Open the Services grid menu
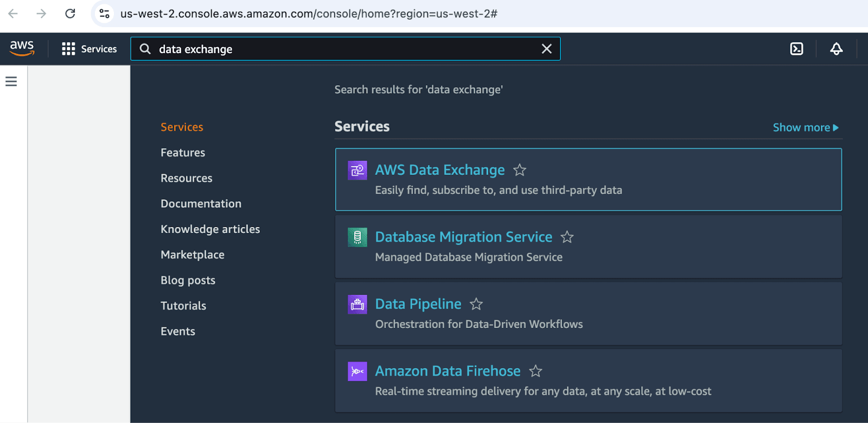 (x=90, y=49)
